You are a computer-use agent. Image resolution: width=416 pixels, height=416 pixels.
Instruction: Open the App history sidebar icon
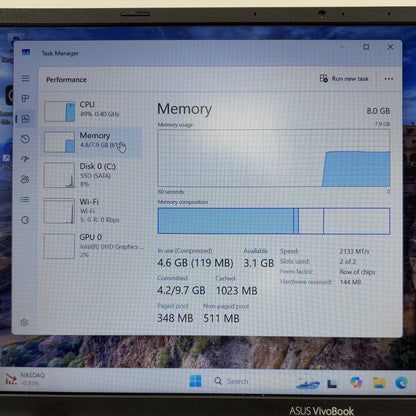tap(25, 139)
